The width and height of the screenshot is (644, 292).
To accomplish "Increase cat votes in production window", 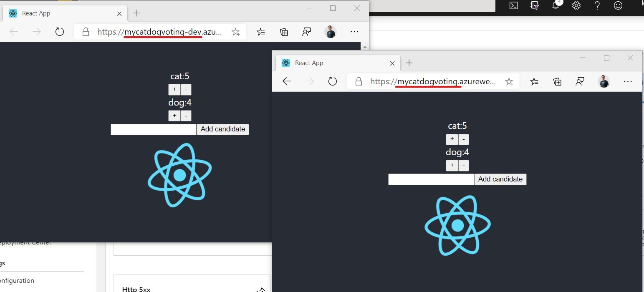I will point(452,139).
